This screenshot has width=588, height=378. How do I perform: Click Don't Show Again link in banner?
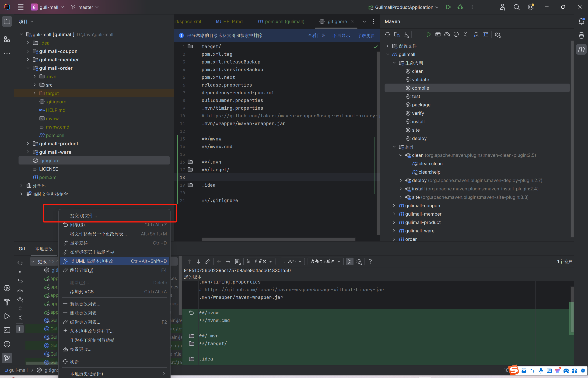341,36
